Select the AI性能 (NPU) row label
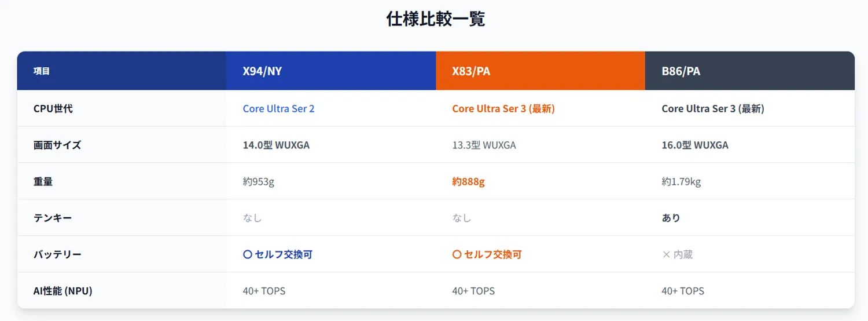The height and width of the screenshot is (321, 868). click(62, 291)
